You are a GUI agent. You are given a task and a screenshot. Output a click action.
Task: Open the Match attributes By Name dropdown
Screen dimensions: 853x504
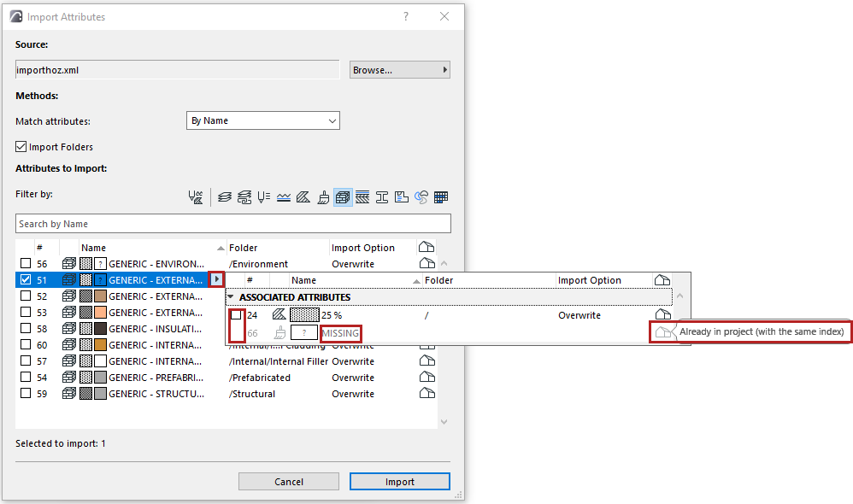(263, 120)
